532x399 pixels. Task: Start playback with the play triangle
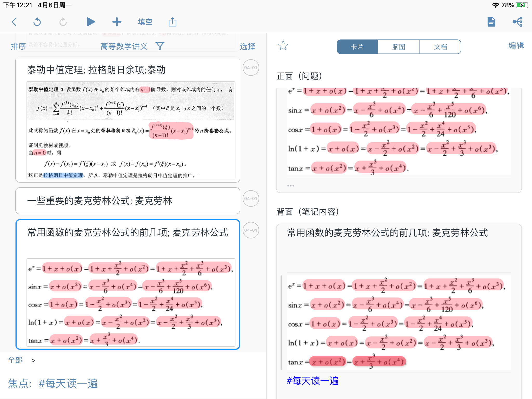[x=91, y=22]
